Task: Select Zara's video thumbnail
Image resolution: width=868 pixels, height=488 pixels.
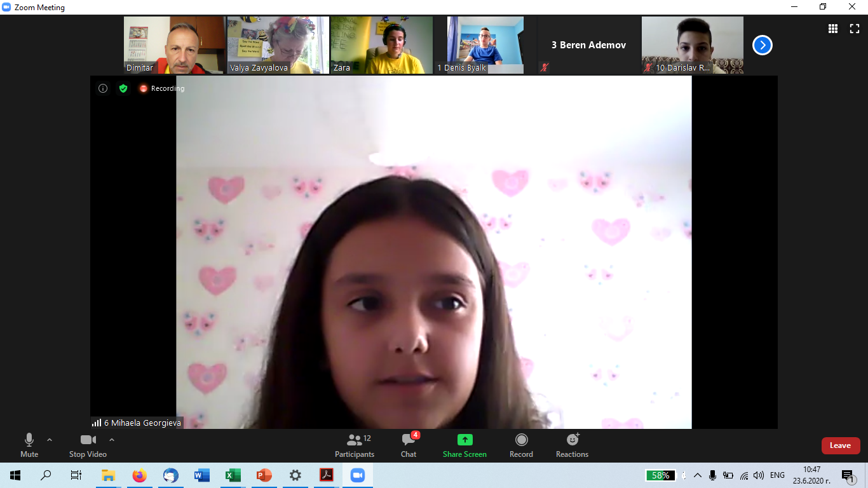Action: 382,45
